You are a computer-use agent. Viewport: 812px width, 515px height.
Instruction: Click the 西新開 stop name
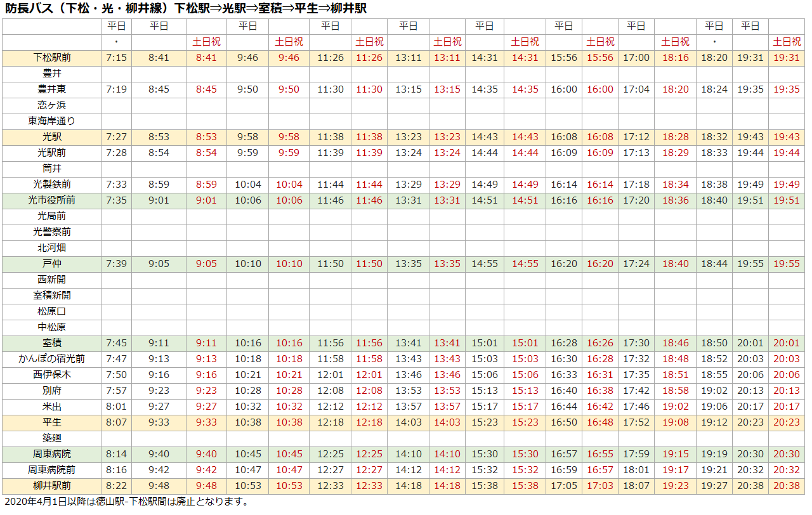(x=51, y=280)
